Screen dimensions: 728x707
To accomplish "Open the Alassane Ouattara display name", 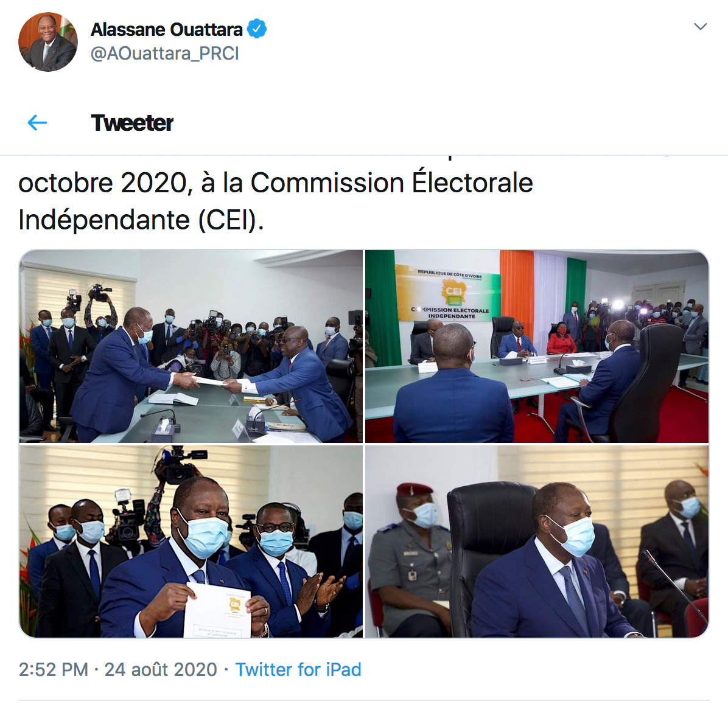I will point(166,29).
